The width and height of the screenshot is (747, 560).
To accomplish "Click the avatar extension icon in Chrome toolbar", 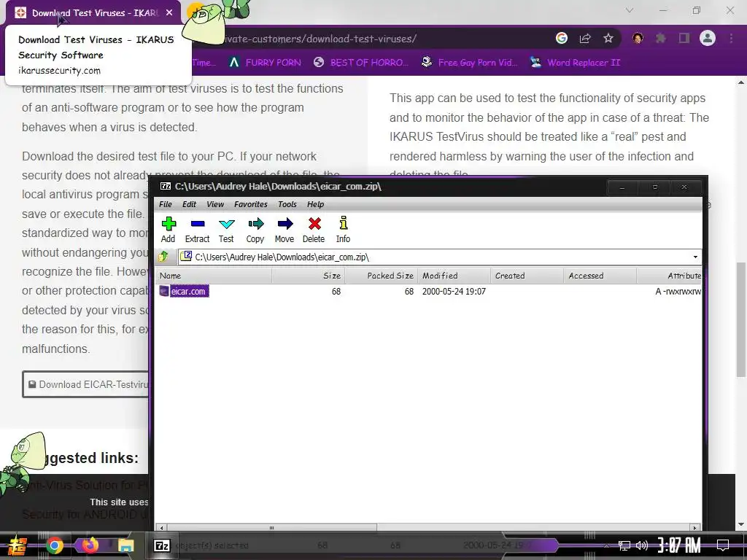I will [x=638, y=38].
